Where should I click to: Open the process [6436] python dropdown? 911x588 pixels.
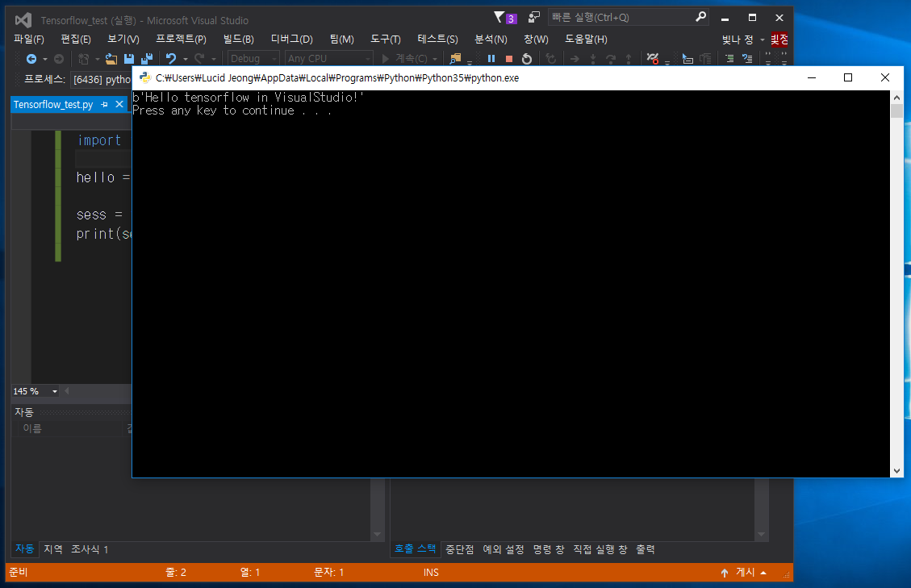(x=101, y=80)
